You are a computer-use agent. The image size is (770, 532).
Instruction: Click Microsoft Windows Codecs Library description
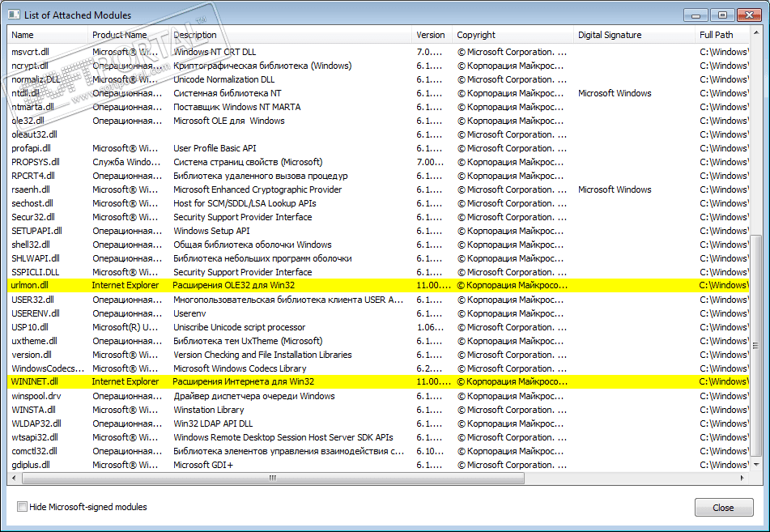pos(240,368)
